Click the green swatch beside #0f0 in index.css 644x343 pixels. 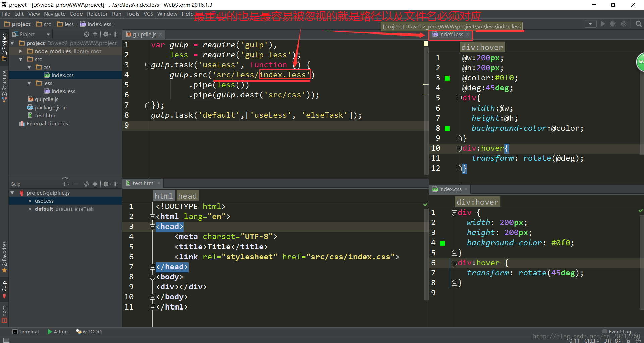click(x=442, y=243)
